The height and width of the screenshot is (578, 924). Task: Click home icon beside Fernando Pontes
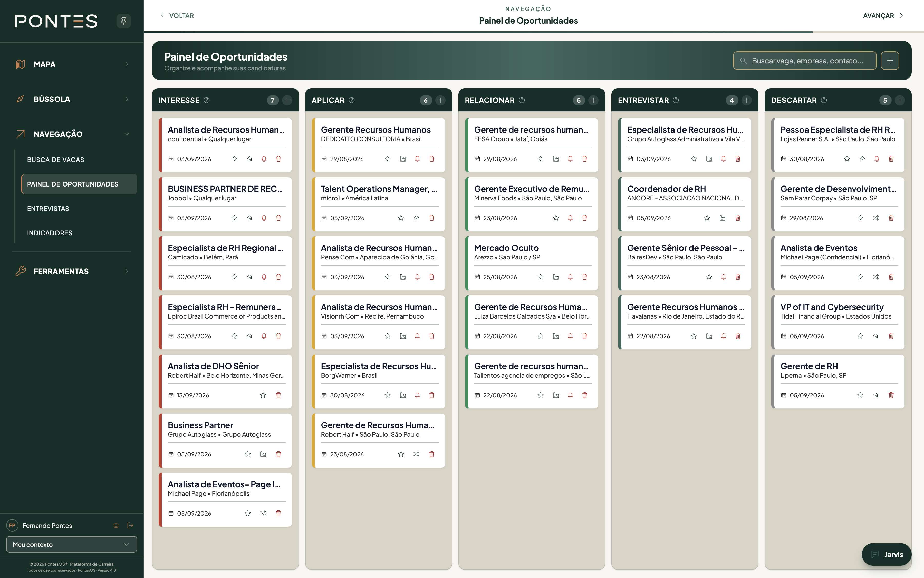[116, 525]
